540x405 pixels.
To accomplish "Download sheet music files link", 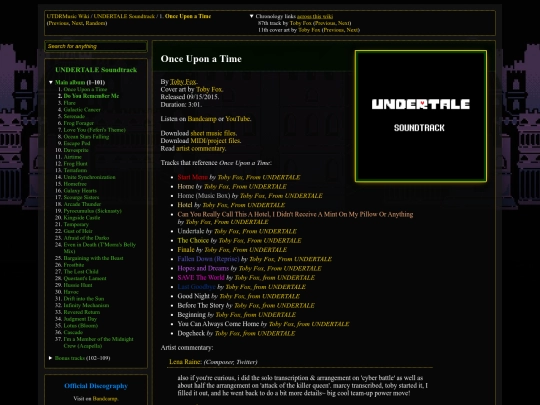I will tap(213, 133).
